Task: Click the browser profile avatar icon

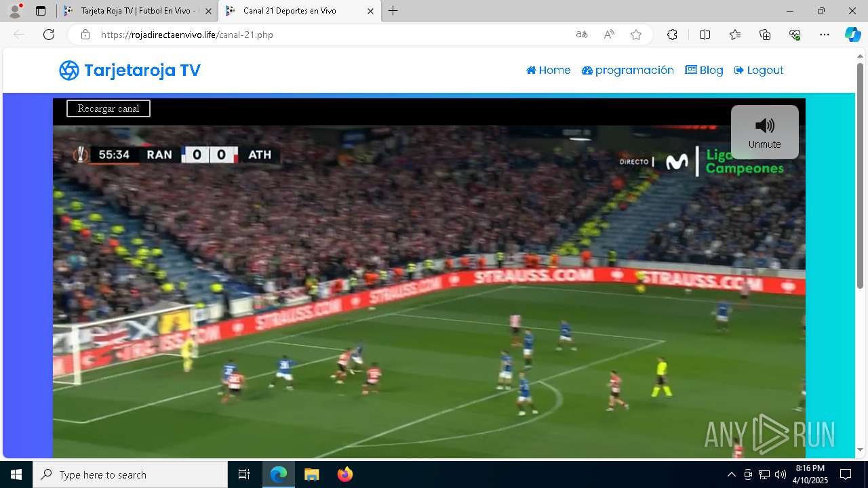Action: click(x=15, y=11)
